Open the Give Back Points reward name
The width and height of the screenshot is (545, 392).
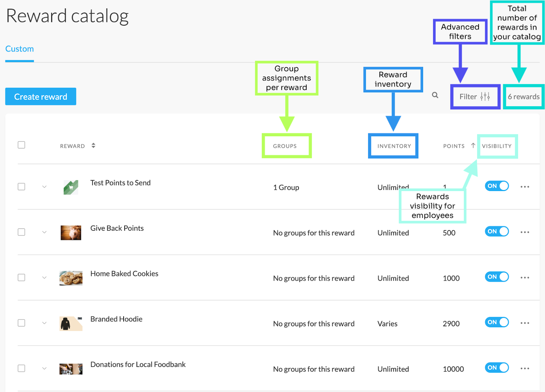coord(117,228)
